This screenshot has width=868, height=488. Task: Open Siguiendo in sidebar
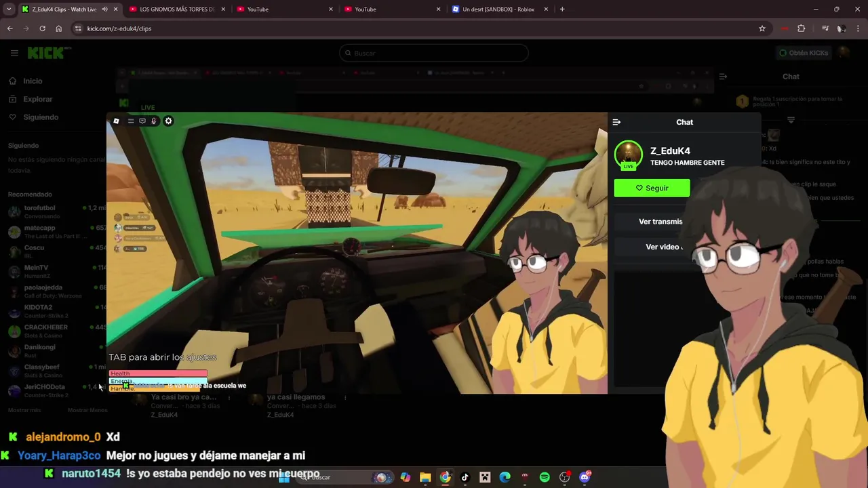[x=41, y=117]
